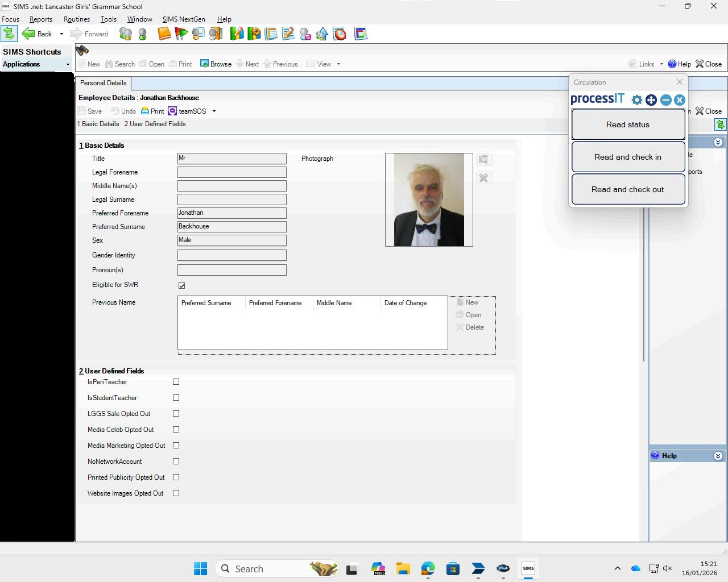Image resolution: width=728 pixels, height=582 pixels.
Task: Tick the IsPeriTeacher checkbox
Action: pyautogui.click(x=176, y=382)
